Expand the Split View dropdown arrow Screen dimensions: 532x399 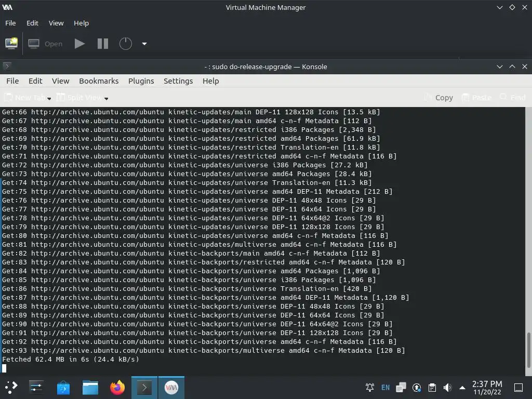(106, 98)
